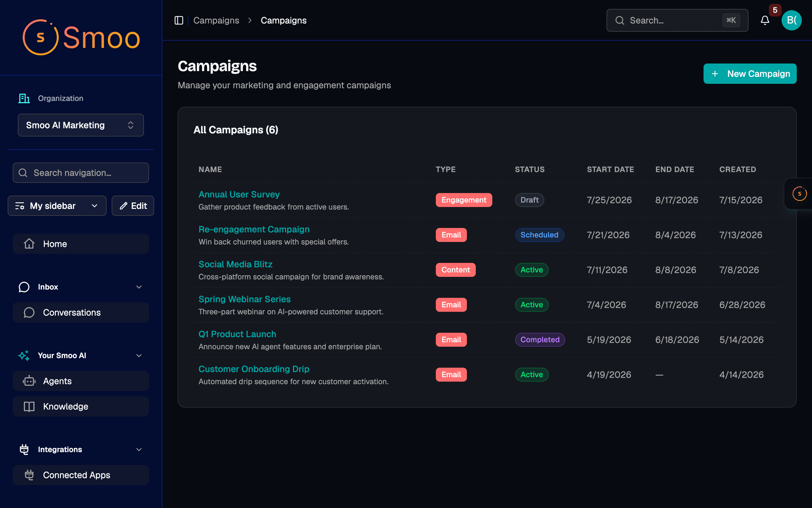
Task: Click the Your Smoo AI sparkle icon
Action: [x=24, y=356]
